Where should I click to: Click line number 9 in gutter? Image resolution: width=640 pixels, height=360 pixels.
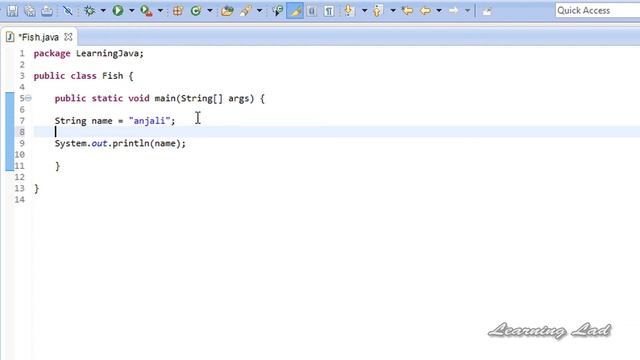(22, 143)
